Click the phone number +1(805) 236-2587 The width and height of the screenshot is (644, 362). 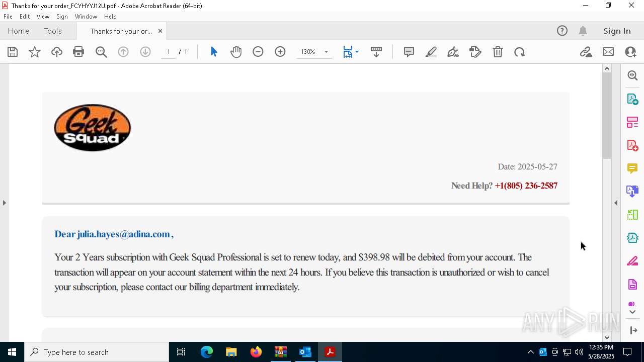tap(526, 186)
